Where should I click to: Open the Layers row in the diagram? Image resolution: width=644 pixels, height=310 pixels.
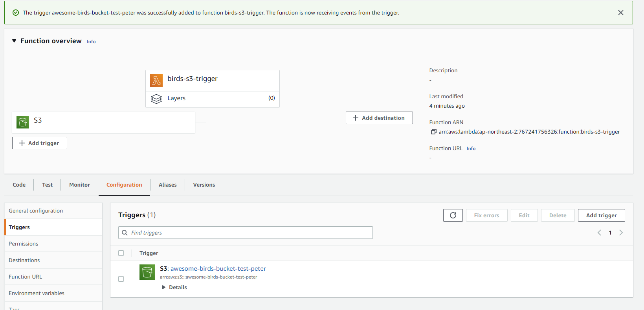point(213,99)
